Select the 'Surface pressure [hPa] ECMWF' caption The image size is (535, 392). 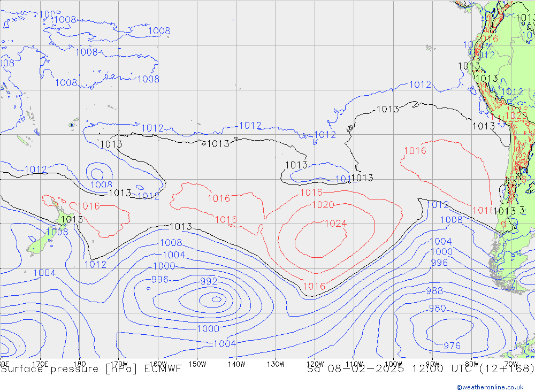pyautogui.click(x=91, y=369)
